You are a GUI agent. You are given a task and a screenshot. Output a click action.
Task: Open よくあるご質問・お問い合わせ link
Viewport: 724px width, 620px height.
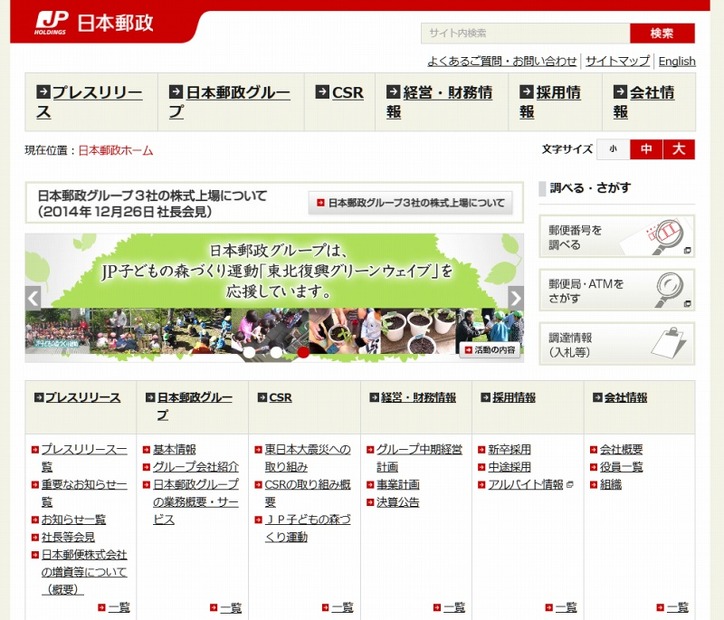click(x=502, y=61)
